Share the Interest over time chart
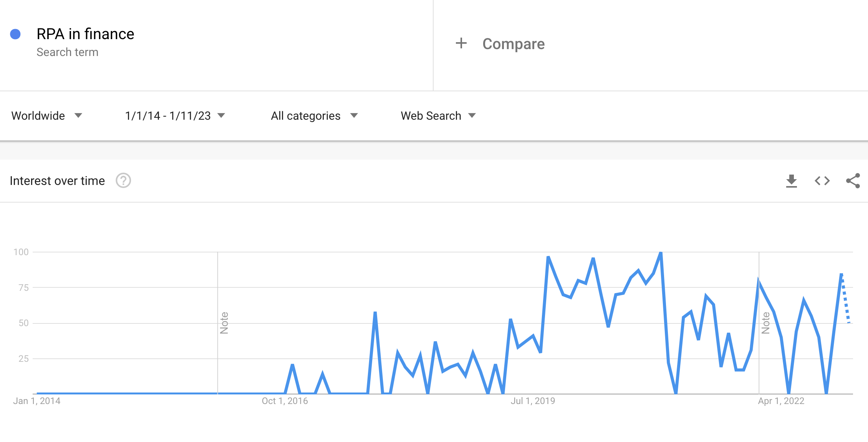Screen dimensions: 868x442 click(853, 181)
